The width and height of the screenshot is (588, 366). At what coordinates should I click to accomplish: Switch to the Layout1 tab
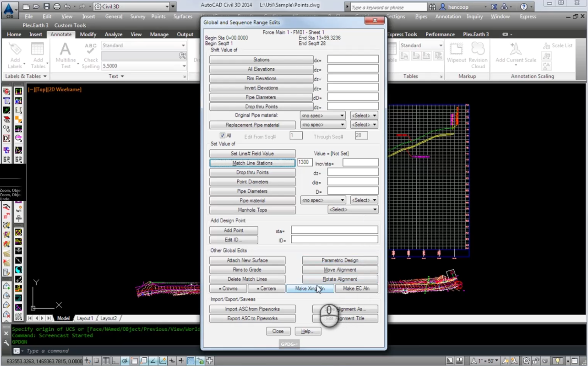[85, 318]
